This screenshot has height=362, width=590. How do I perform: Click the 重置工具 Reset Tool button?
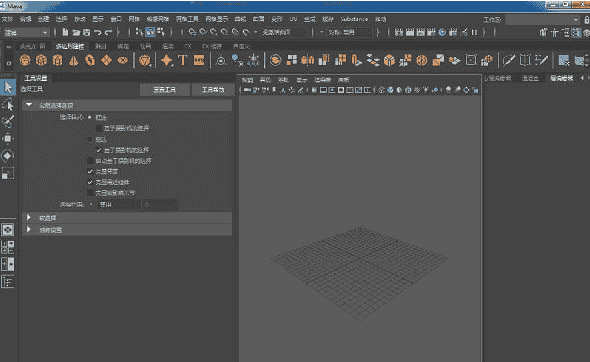tap(164, 90)
